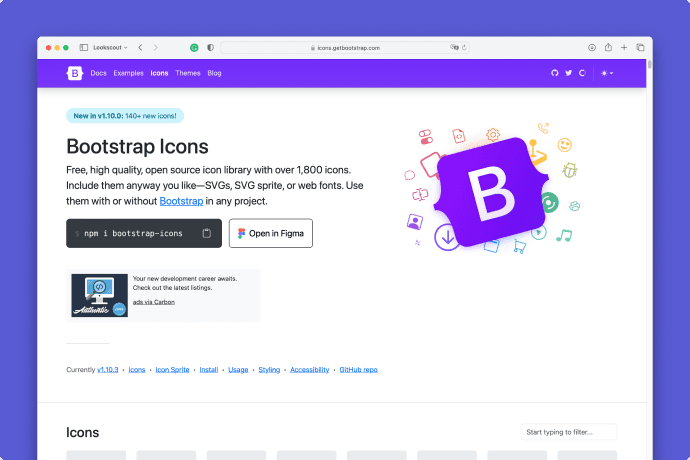The height and width of the screenshot is (460, 690).
Task: Click the green Grammarly extension icon
Action: pos(194,48)
